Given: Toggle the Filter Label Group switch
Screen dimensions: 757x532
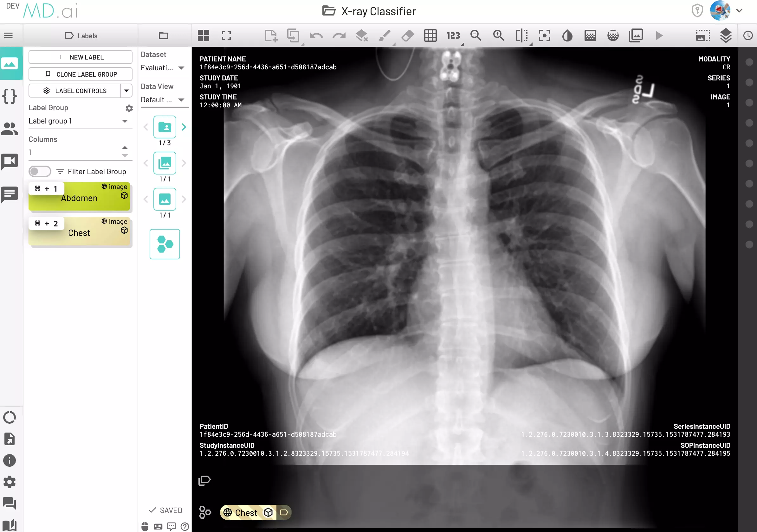Looking at the screenshot, I should (x=40, y=171).
